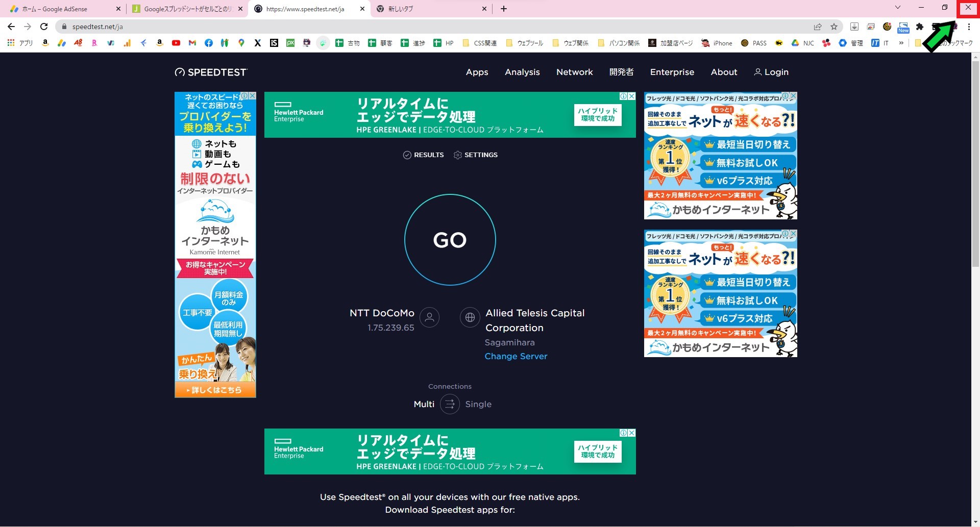Switch to the 新しいタブ tab

point(432,9)
